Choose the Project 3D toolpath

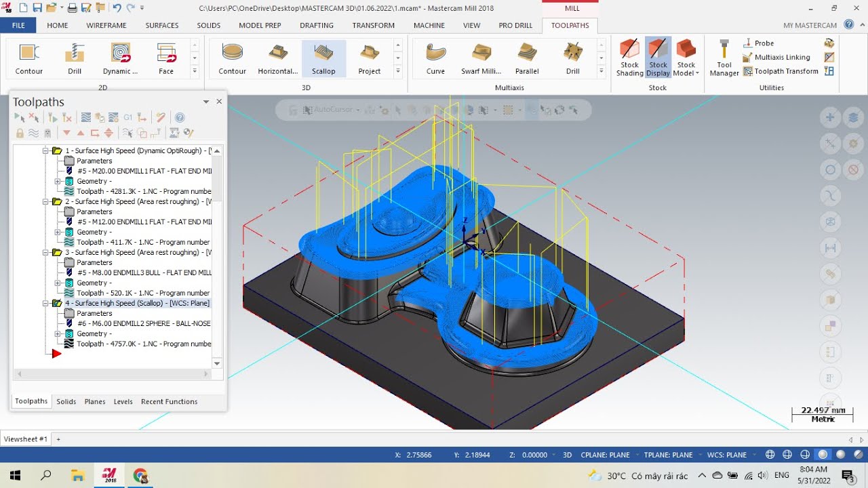[370, 59]
